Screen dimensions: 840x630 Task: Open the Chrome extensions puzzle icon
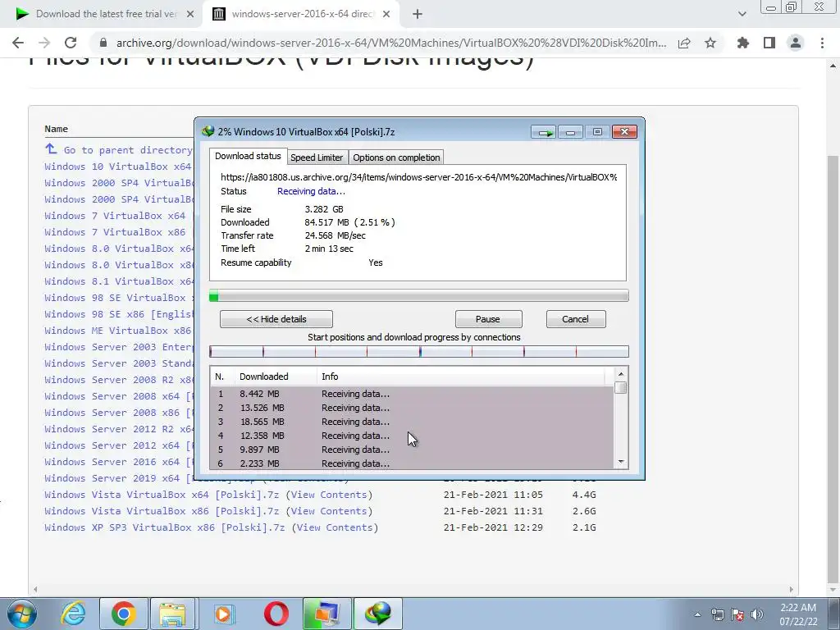click(x=743, y=43)
